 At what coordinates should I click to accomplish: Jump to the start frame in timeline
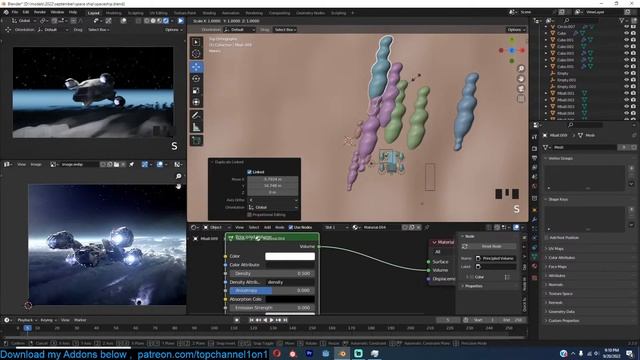252,320
